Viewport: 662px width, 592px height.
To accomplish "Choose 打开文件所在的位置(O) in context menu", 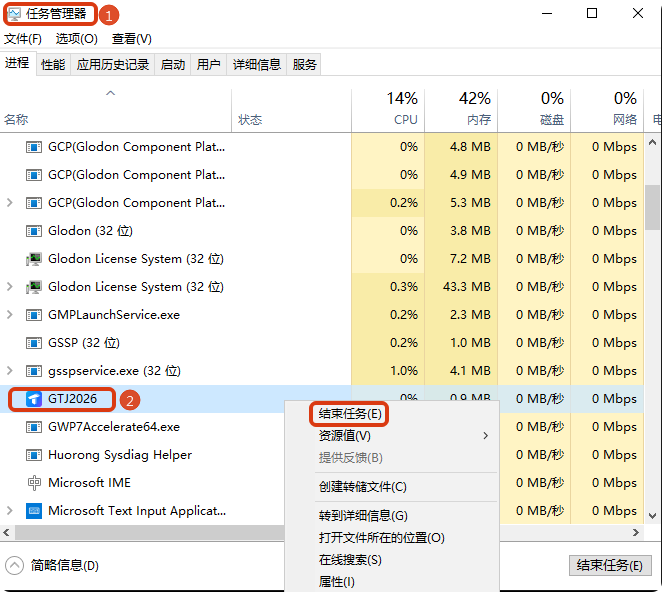I will point(382,538).
